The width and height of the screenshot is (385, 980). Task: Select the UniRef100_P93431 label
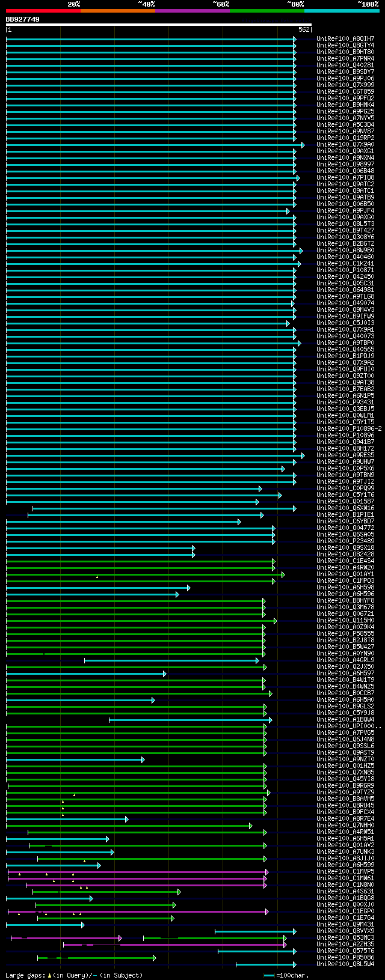pyautogui.click(x=345, y=403)
